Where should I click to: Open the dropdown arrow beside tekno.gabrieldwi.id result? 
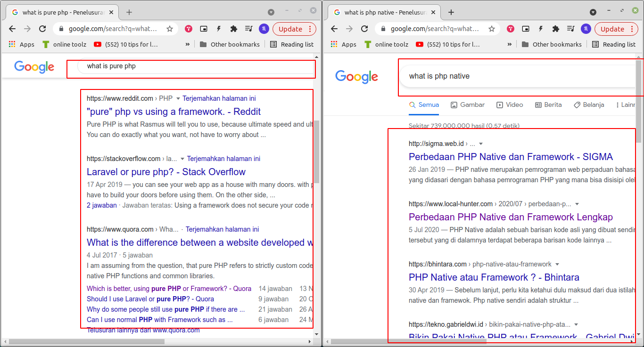point(576,325)
